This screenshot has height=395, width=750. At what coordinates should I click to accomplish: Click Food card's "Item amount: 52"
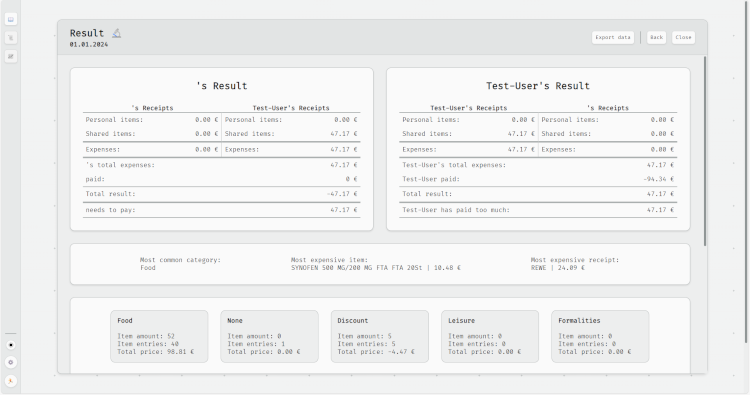point(146,336)
